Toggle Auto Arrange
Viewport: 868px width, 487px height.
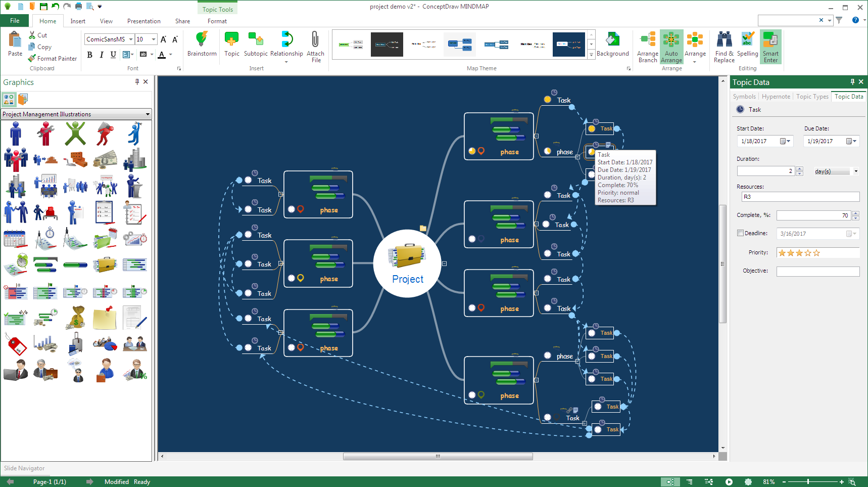click(671, 47)
